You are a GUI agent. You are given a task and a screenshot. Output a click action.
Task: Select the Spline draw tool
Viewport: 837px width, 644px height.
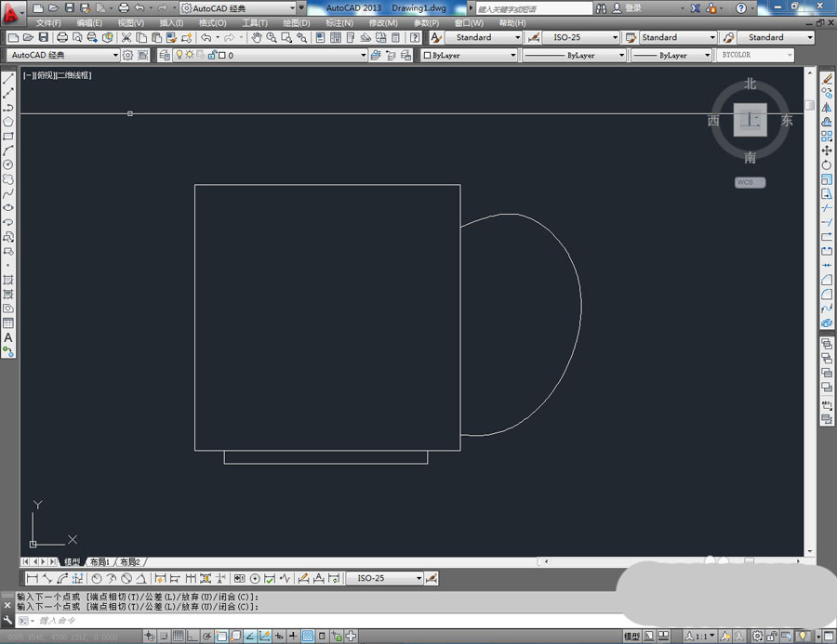point(8,194)
